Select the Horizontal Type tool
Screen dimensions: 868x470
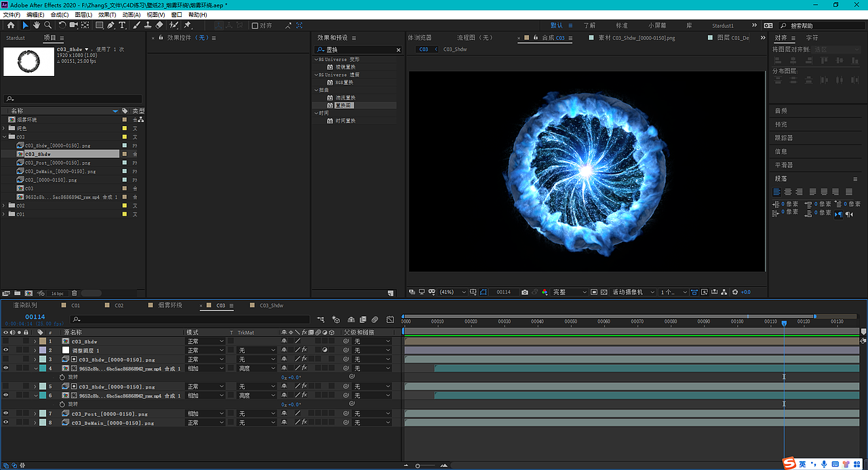(x=122, y=25)
